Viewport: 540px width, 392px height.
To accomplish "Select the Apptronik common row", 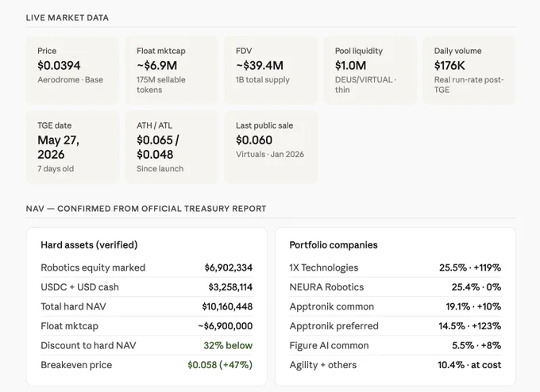I will (395, 306).
